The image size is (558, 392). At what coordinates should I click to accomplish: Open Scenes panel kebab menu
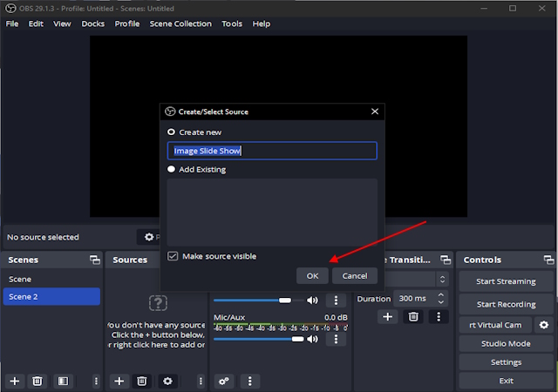96,381
